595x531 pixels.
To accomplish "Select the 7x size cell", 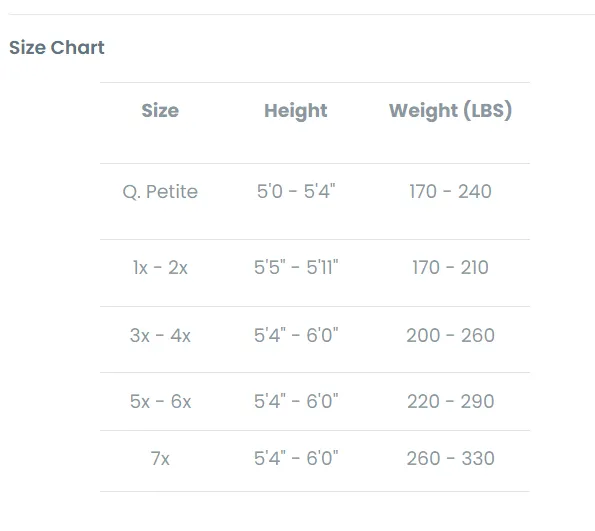I will tap(160, 459).
